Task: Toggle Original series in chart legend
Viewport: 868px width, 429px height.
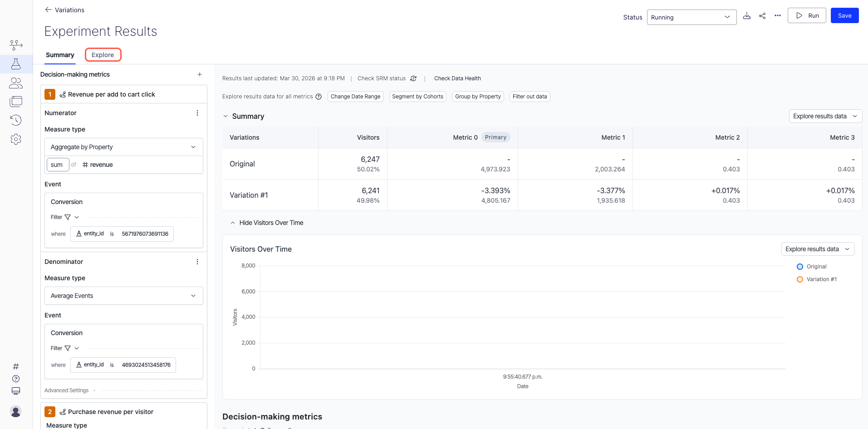Action: [816, 267]
